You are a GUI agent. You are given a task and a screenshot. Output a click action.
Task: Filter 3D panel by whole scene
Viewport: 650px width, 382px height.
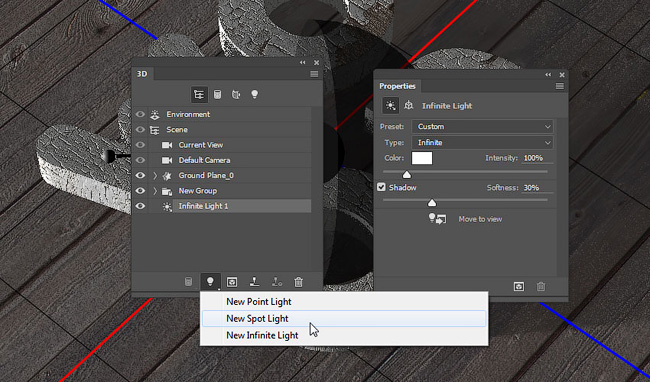click(199, 94)
